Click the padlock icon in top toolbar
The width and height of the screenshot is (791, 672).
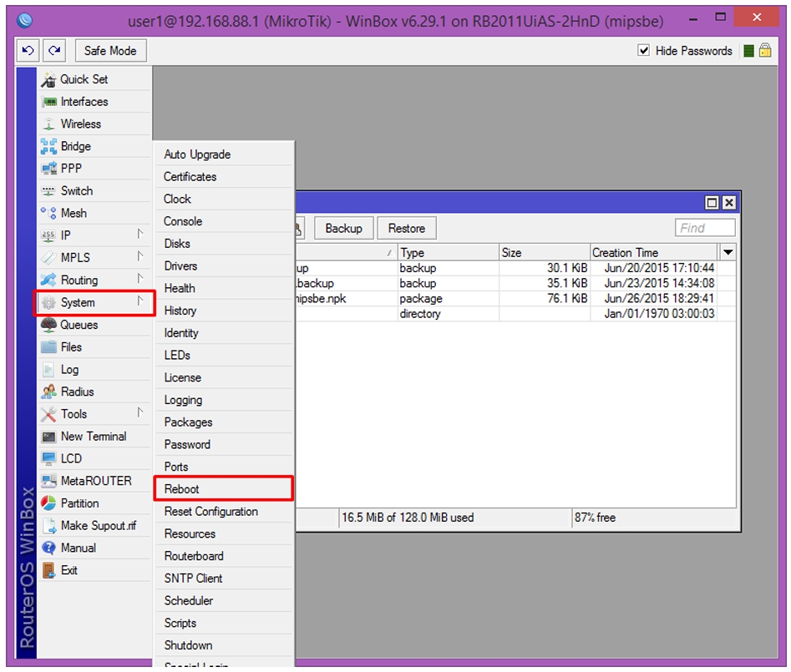click(x=765, y=50)
